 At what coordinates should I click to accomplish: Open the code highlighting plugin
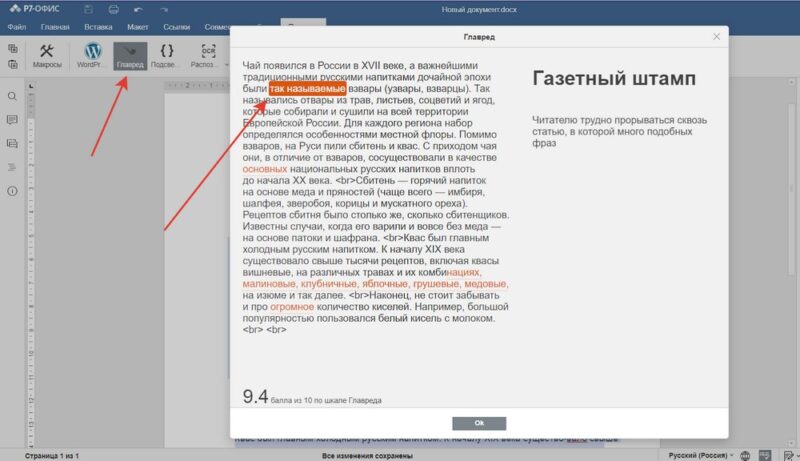[x=168, y=55]
